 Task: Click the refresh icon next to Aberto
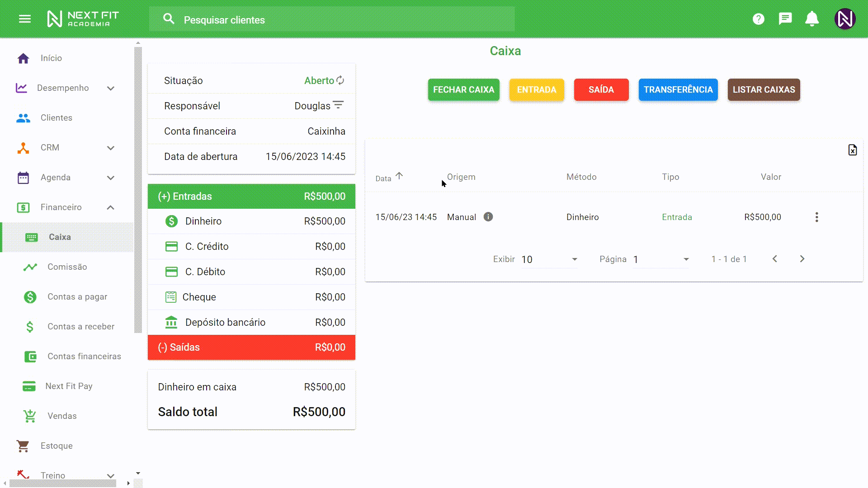340,80
